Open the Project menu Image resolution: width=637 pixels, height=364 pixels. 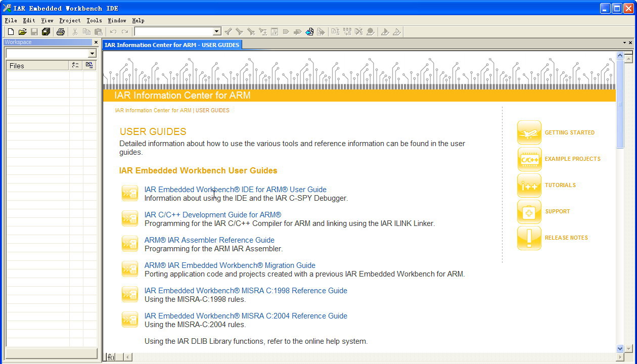tap(70, 20)
